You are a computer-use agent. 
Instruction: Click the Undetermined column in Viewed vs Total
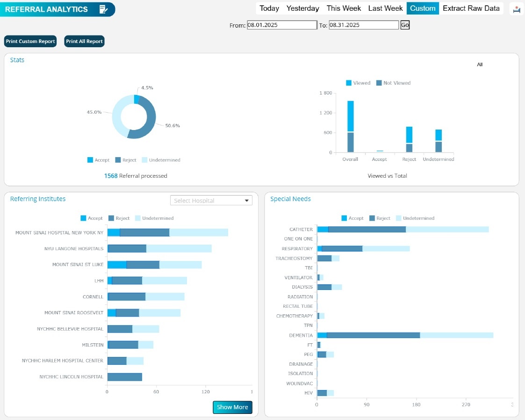tap(439, 141)
